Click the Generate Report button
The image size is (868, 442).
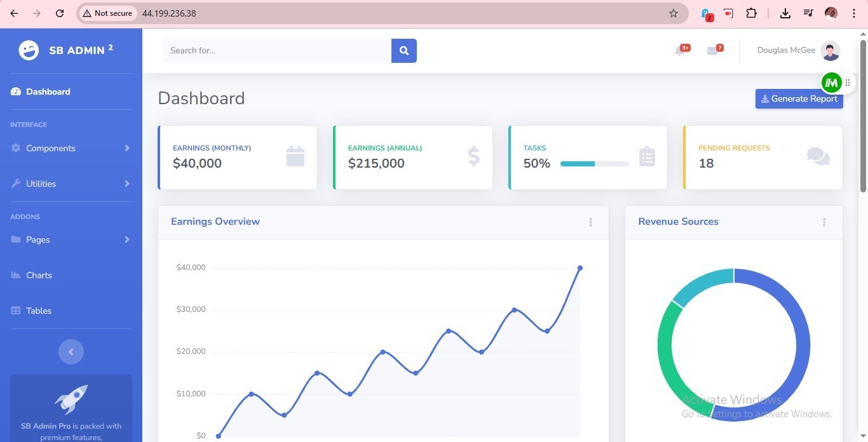pos(799,98)
